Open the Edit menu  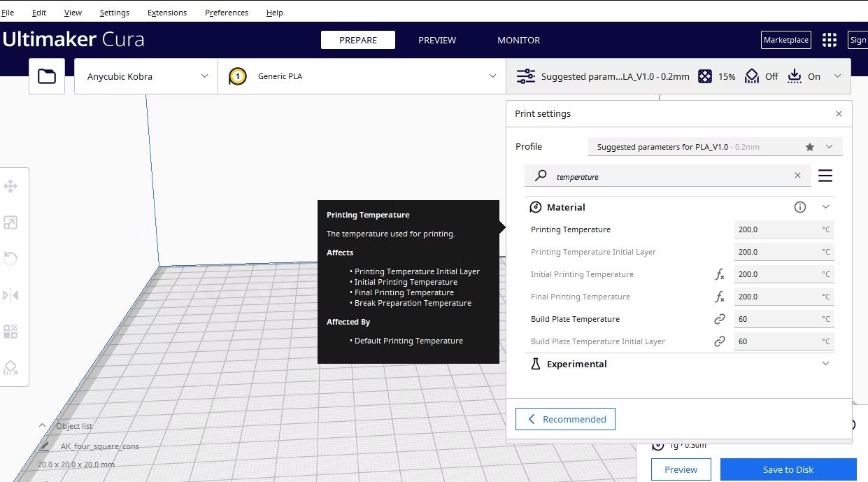(x=39, y=13)
